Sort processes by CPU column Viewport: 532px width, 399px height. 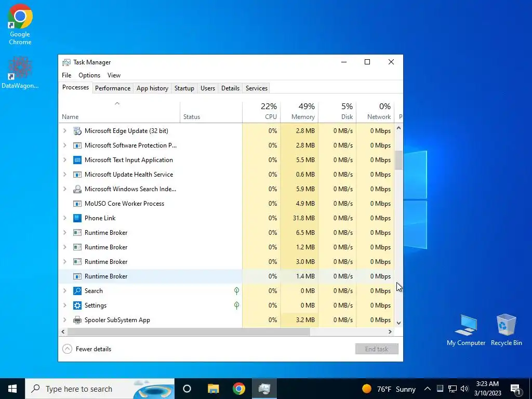tap(262, 112)
